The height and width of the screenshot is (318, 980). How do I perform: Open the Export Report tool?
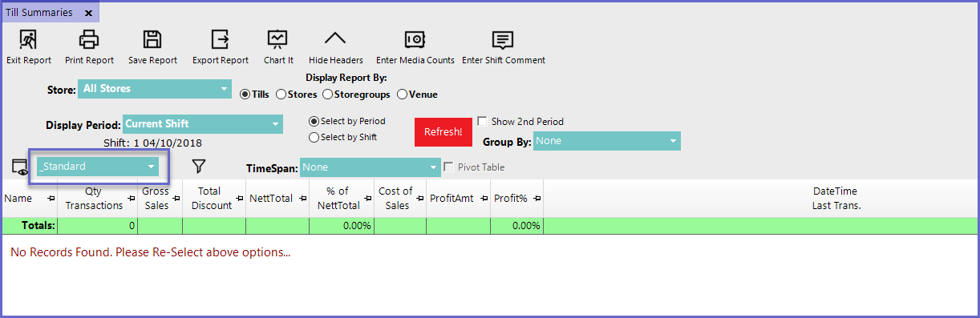tap(220, 39)
